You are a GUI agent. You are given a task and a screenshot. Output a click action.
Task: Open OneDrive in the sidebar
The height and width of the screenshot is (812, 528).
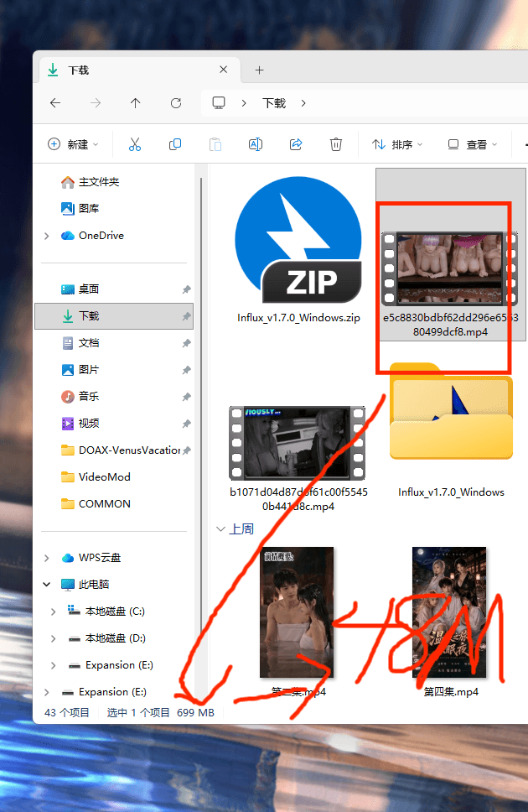(x=101, y=235)
